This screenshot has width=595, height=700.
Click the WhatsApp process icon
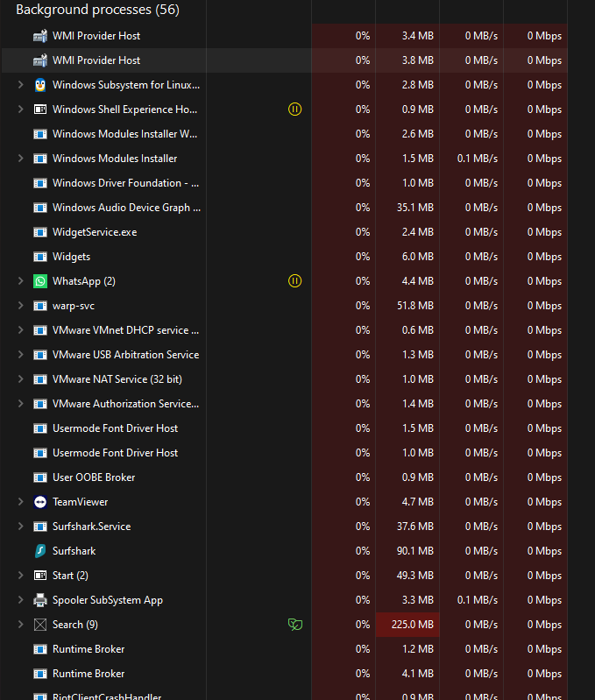(40, 281)
